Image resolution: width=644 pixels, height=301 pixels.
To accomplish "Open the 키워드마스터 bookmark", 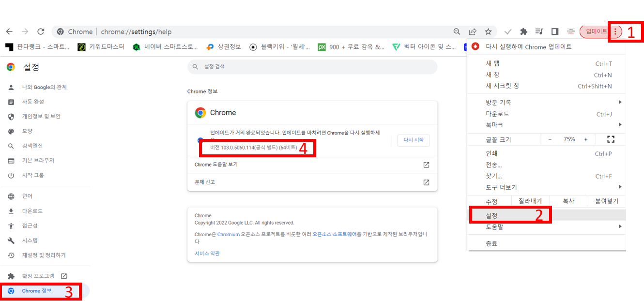I will tap(101, 47).
